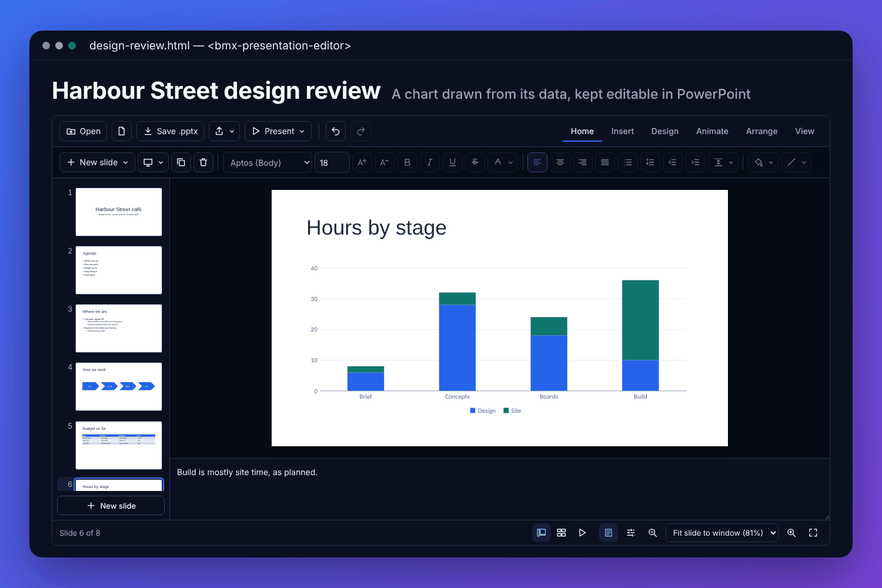Expand the line spacing dropdown
This screenshot has height=588, width=882.
point(723,162)
